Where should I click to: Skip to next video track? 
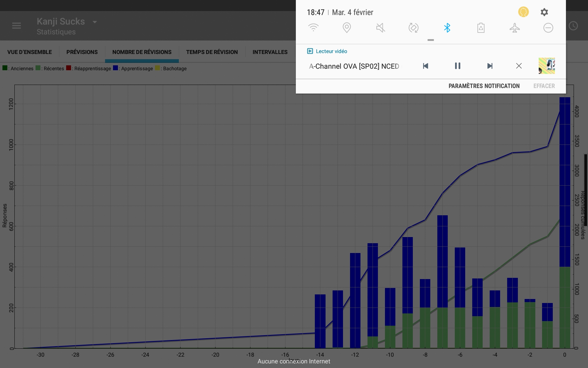tap(490, 66)
